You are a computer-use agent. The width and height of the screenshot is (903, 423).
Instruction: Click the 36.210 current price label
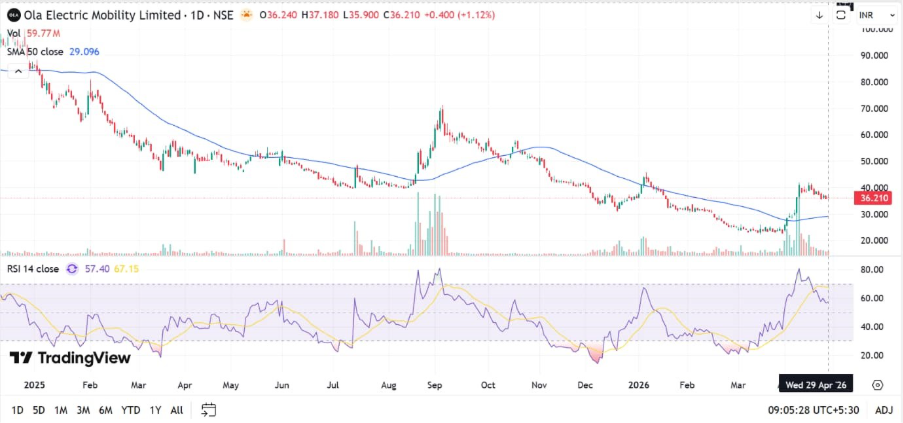pos(872,198)
